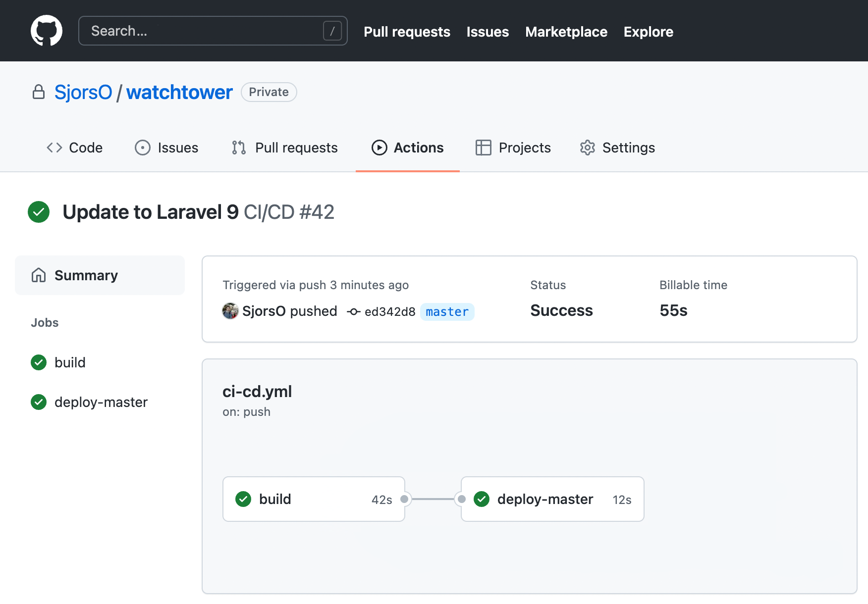
Task: Switch to the repository Issues tab
Action: pyautogui.click(x=166, y=148)
